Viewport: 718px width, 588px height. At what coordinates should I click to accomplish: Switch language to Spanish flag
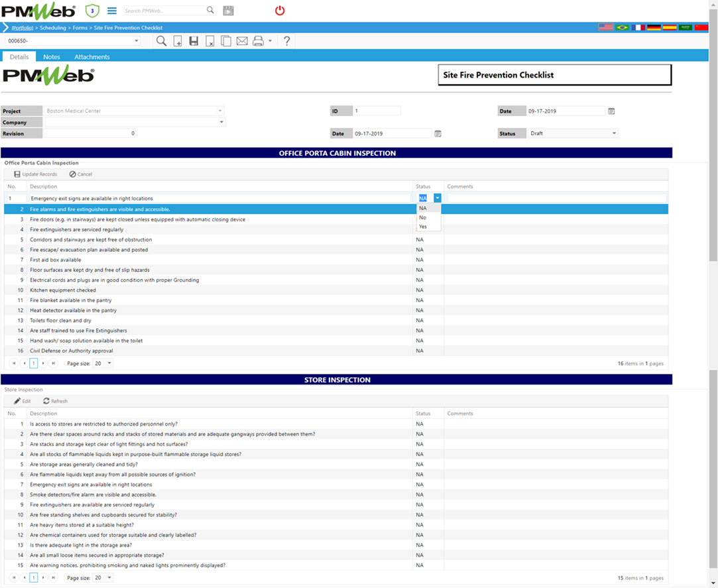click(670, 27)
